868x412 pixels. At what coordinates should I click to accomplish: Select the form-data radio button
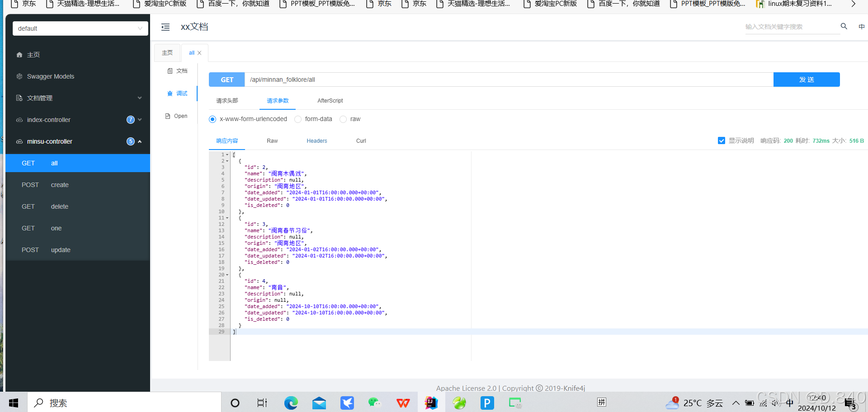pos(298,119)
